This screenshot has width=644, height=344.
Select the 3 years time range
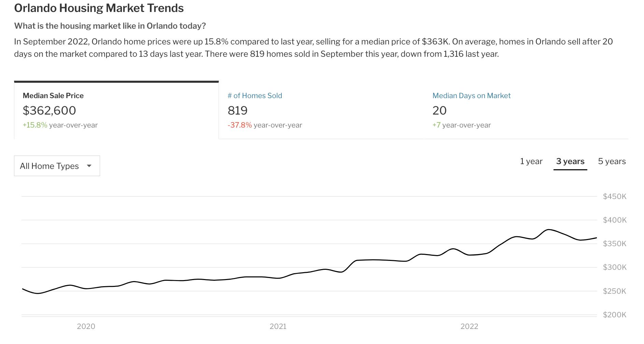(x=570, y=161)
